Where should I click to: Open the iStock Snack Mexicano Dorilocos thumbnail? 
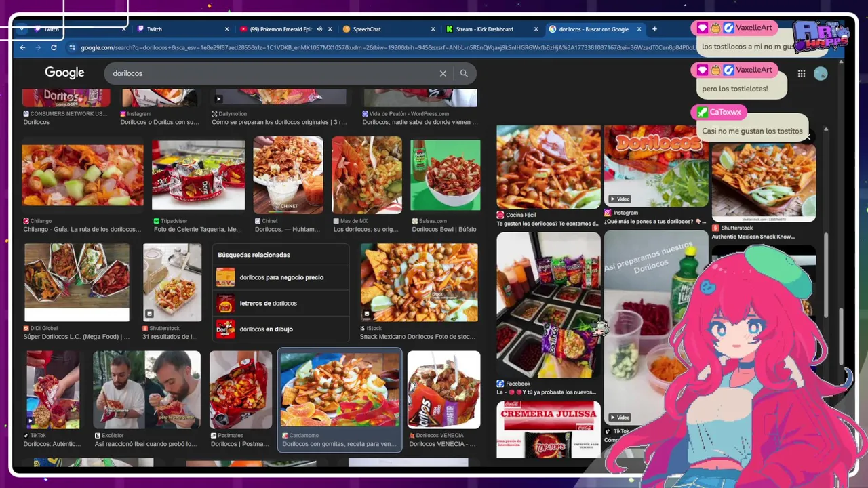coord(419,283)
